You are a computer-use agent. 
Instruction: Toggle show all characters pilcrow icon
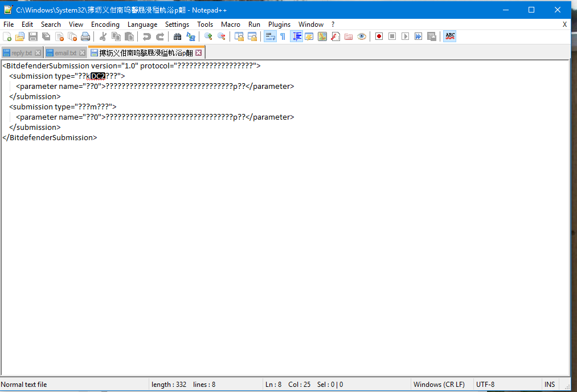tap(283, 36)
